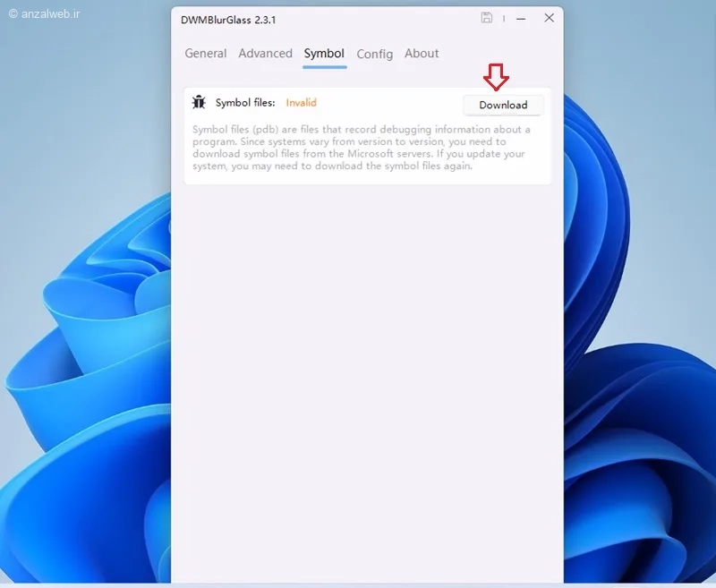
Task: Open the Advanced tab
Action: point(265,54)
